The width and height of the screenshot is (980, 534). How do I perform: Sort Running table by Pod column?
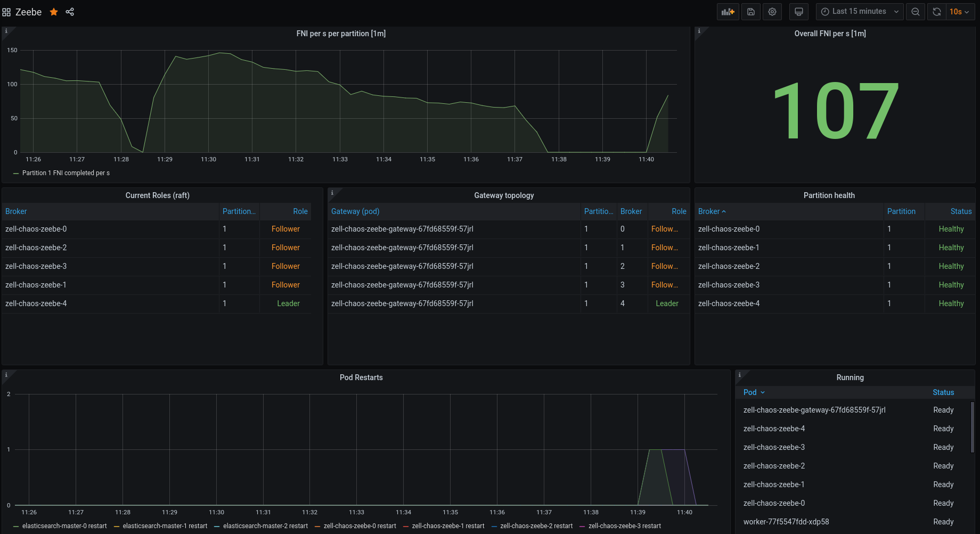pos(754,392)
